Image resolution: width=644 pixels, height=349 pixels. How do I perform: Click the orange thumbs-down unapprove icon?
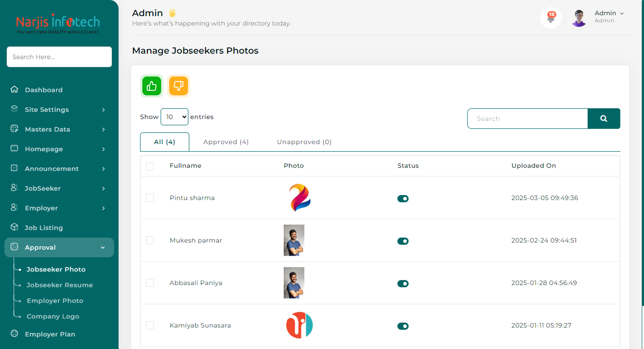click(x=179, y=86)
